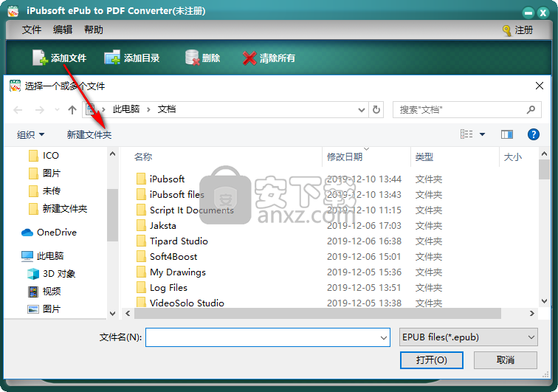The height and width of the screenshot is (392, 558).
Task: Select the "VideoSolo Studio" folder
Action: [x=180, y=303]
